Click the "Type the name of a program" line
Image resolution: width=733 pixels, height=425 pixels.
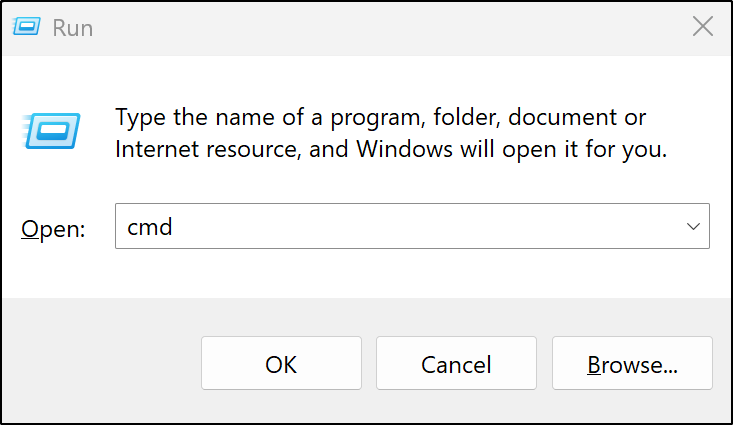pyautogui.click(x=381, y=117)
